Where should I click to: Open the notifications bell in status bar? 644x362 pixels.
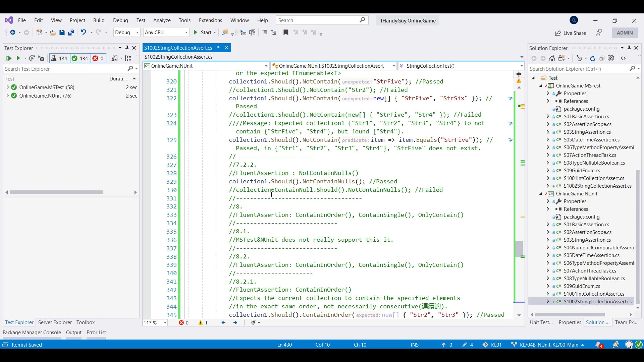click(598, 345)
